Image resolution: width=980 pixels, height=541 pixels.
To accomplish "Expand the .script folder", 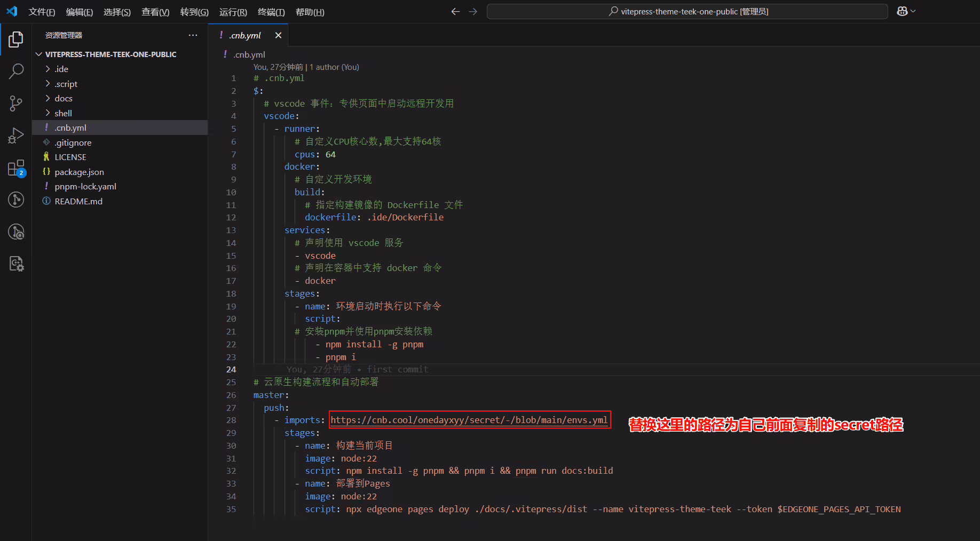I will click(x=120, y=84).
